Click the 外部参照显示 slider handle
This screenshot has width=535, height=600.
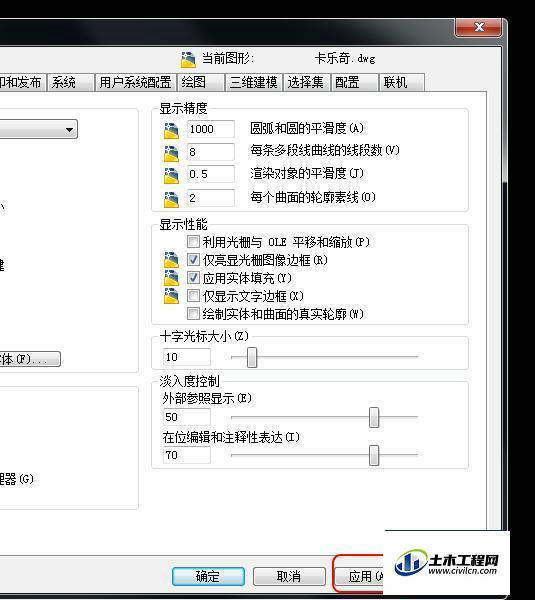(374, 417)
